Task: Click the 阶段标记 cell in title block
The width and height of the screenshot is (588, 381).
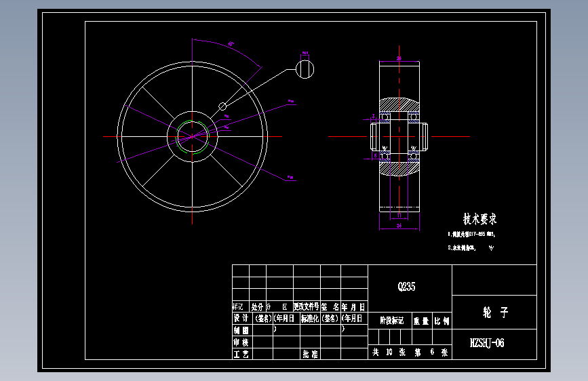Action: tap(391, 321)
